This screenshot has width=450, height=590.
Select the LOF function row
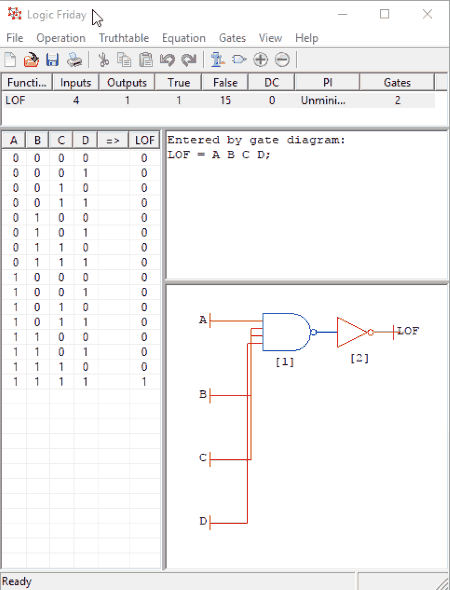pyautogui.click(x=218, y=100)
